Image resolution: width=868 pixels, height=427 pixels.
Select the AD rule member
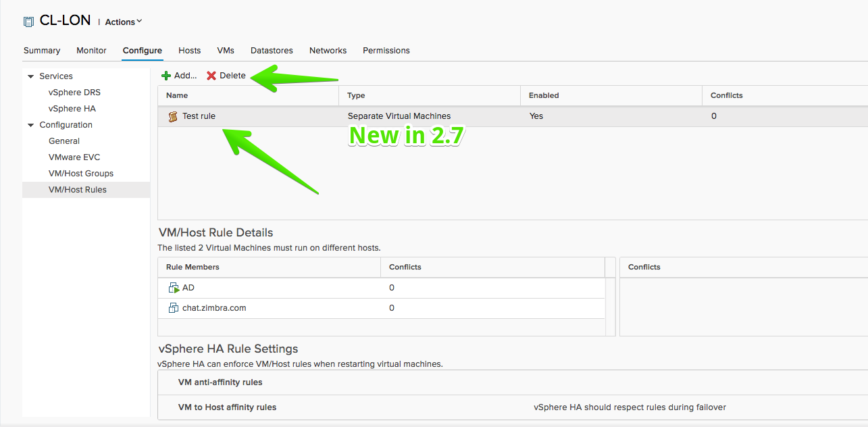pyautogui.click(x=188, y=288)
